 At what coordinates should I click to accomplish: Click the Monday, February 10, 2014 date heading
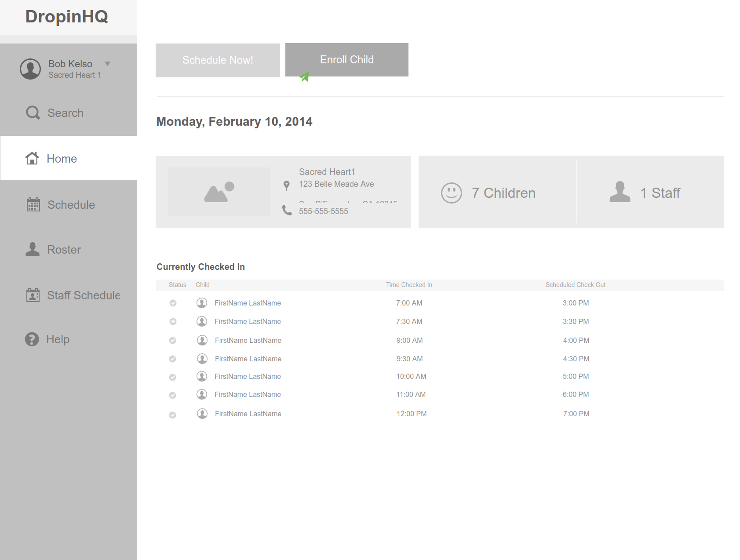click(234, 122)
